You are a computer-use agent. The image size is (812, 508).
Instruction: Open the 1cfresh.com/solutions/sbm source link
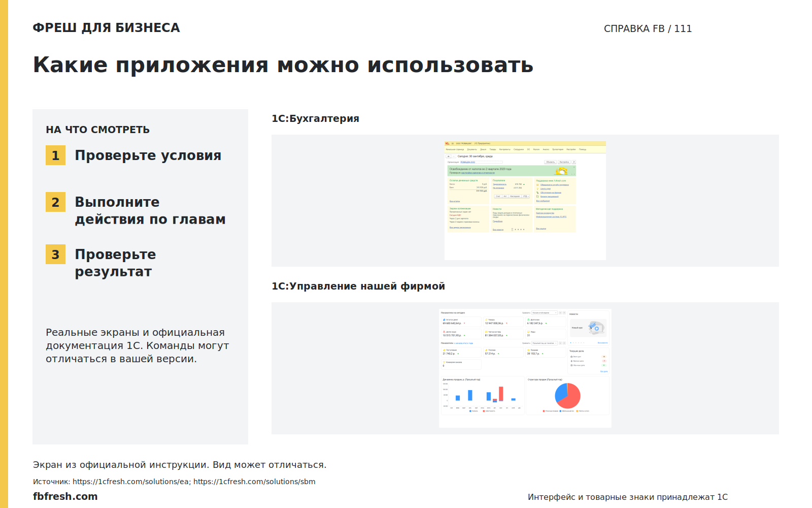(x=254, y=482)
